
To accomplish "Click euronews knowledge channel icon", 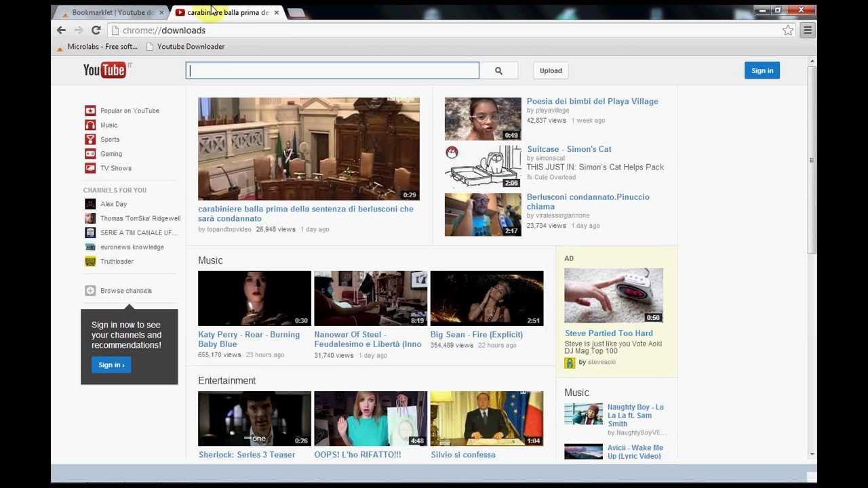I will [x=90, y=247].
